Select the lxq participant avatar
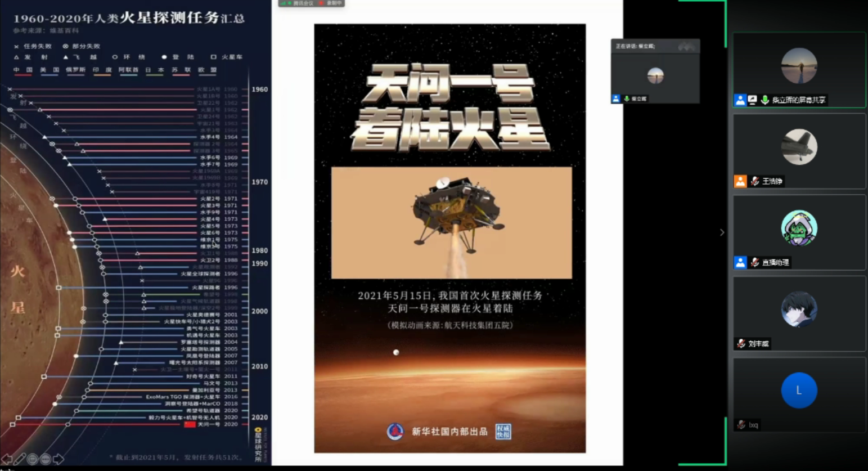The image size is (868, 471). (799, 391)
